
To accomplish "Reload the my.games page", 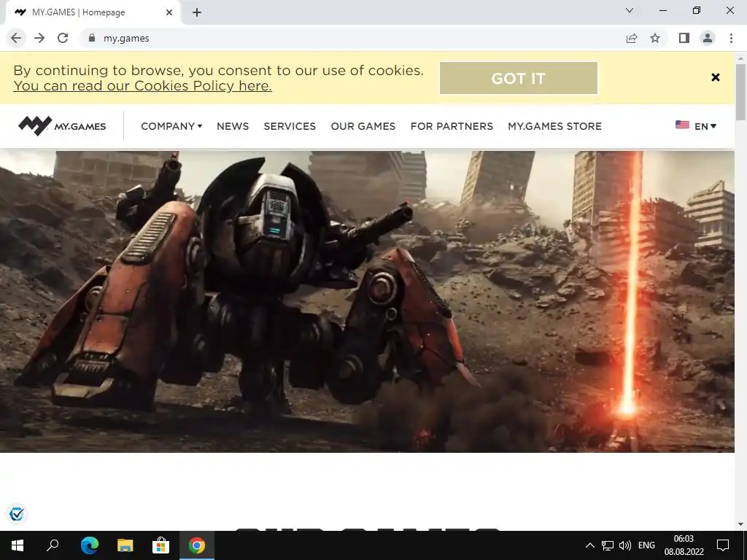I will pyautogui.click(x=63, y=38).
